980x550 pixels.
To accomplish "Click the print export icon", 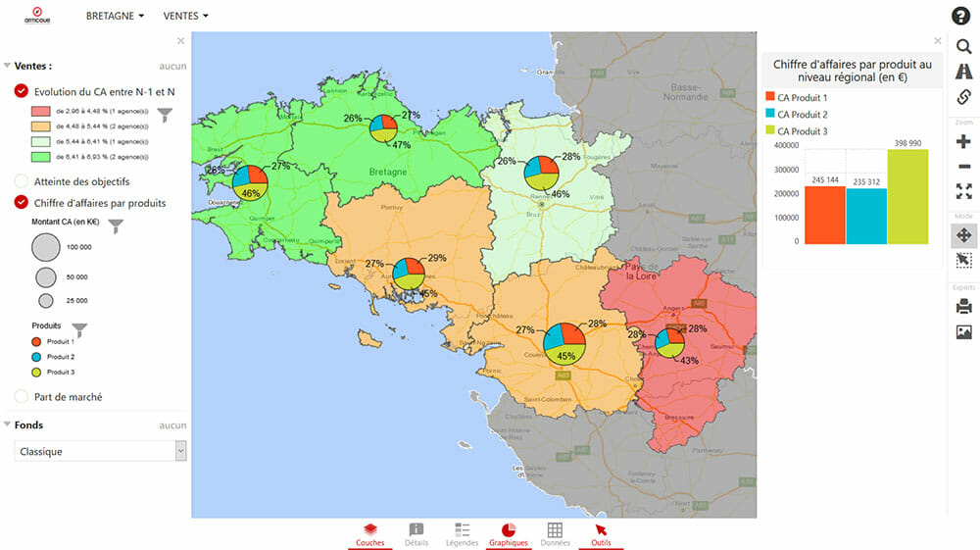I will (963, 306).
